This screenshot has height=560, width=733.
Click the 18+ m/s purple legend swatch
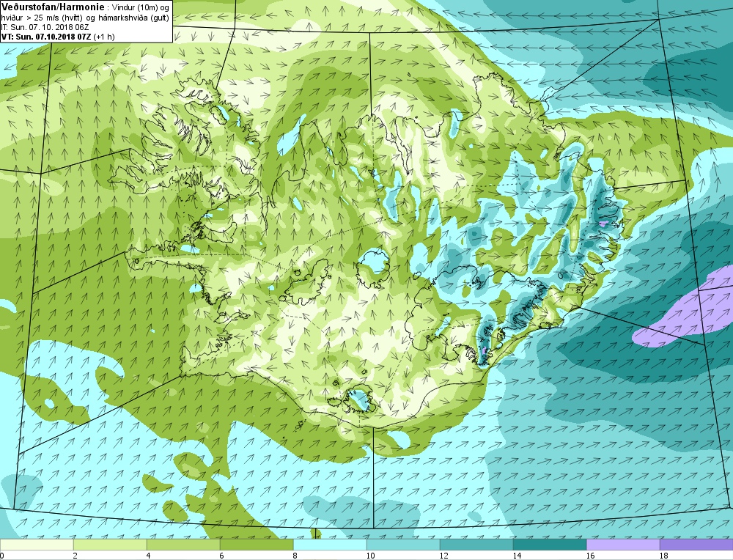[x=696, y=545]
